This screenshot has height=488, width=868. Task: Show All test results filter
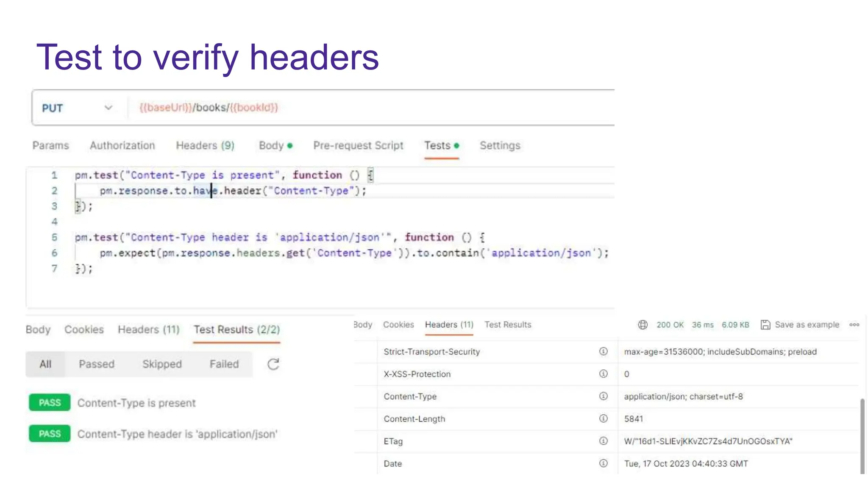point(45,364)
